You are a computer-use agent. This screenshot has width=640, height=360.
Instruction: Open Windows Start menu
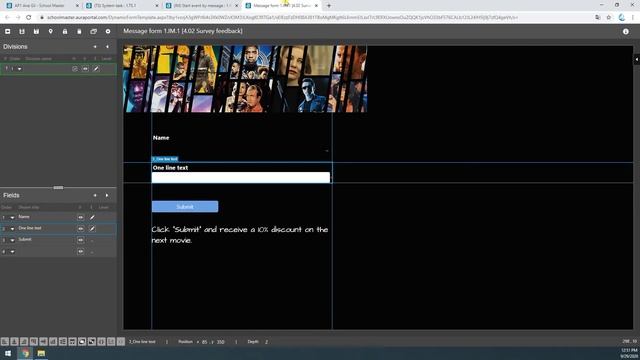(8, 353)
